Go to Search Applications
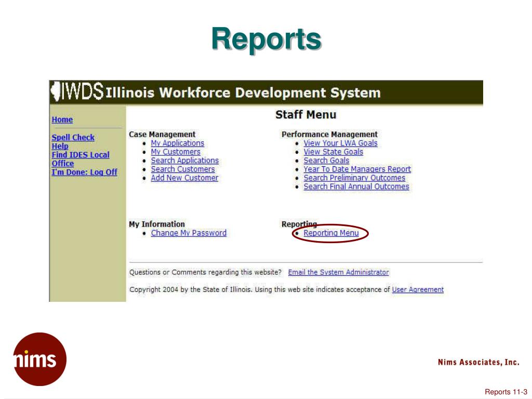 tap(184, 161)
